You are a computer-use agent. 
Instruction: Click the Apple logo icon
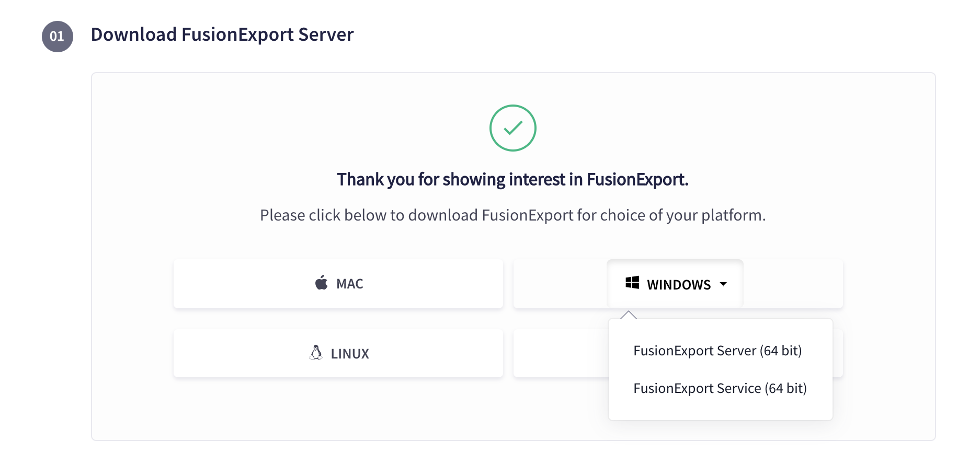321,283
